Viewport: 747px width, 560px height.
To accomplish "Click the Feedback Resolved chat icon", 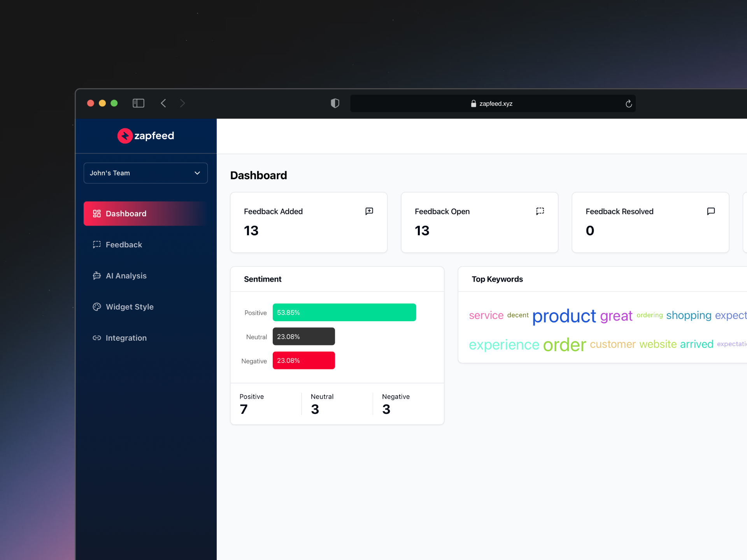I will [711, 211].
